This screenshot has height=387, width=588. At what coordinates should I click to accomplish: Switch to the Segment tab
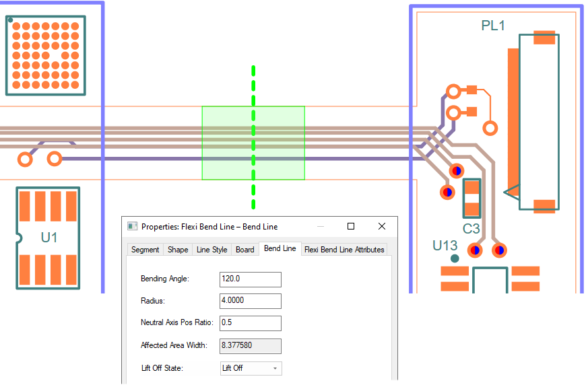tap(145, 250)
